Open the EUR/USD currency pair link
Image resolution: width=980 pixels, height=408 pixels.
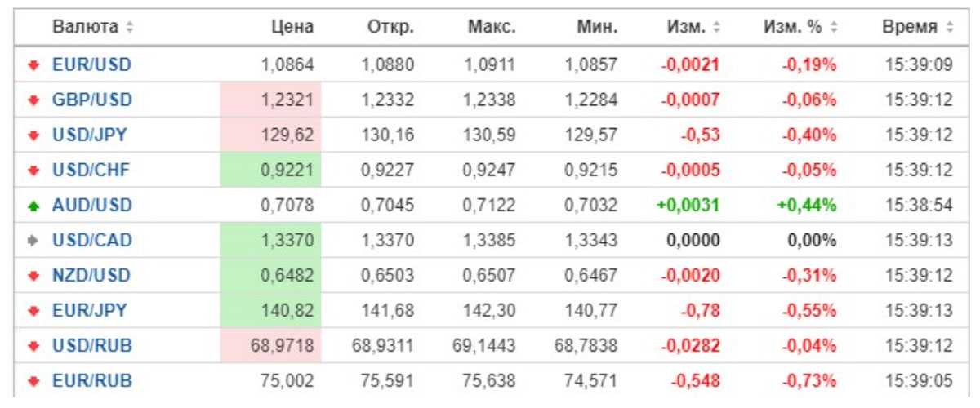91,64
